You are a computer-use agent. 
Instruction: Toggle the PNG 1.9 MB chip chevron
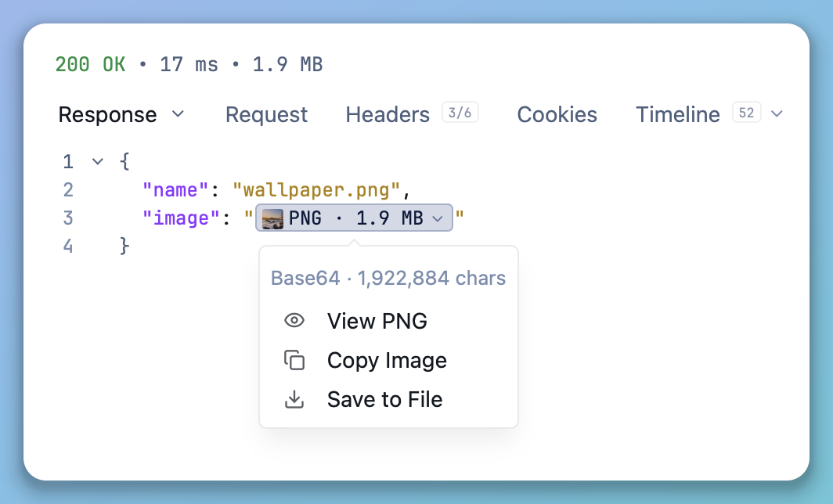tap(438, 218)
